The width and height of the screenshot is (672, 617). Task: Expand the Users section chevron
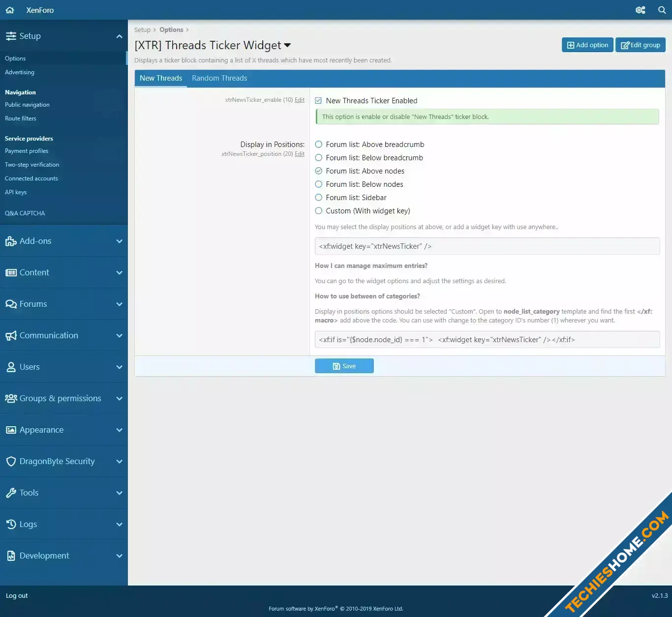pos(119,367)
